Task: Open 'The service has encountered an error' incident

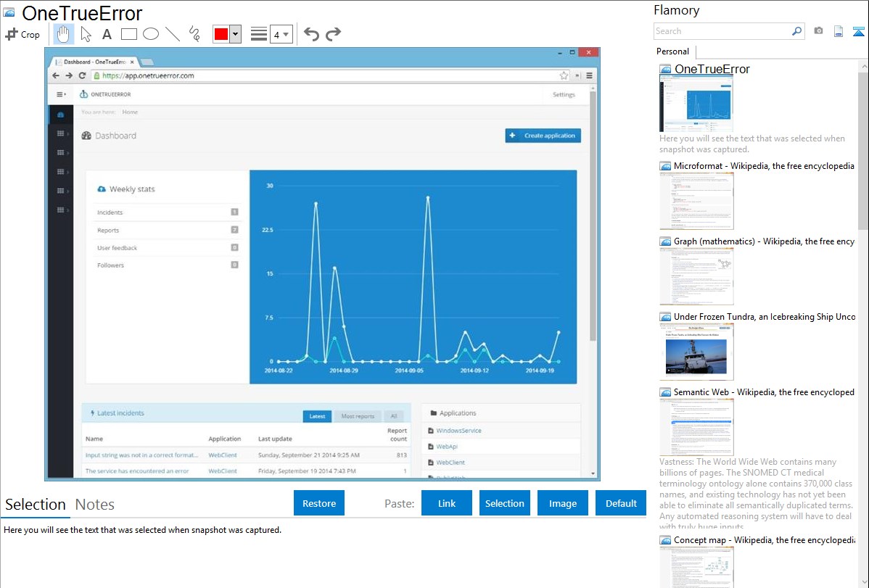Action: coord(137,471)
